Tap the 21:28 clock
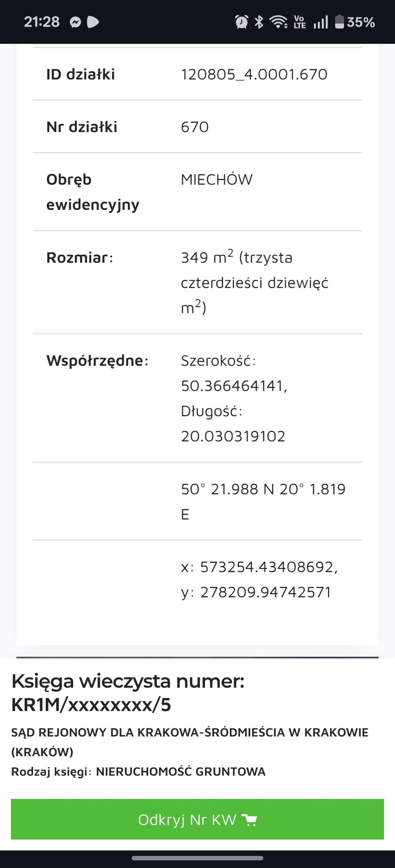The height and width of the screenshot is (868, 395). click(x=42, y=22)
